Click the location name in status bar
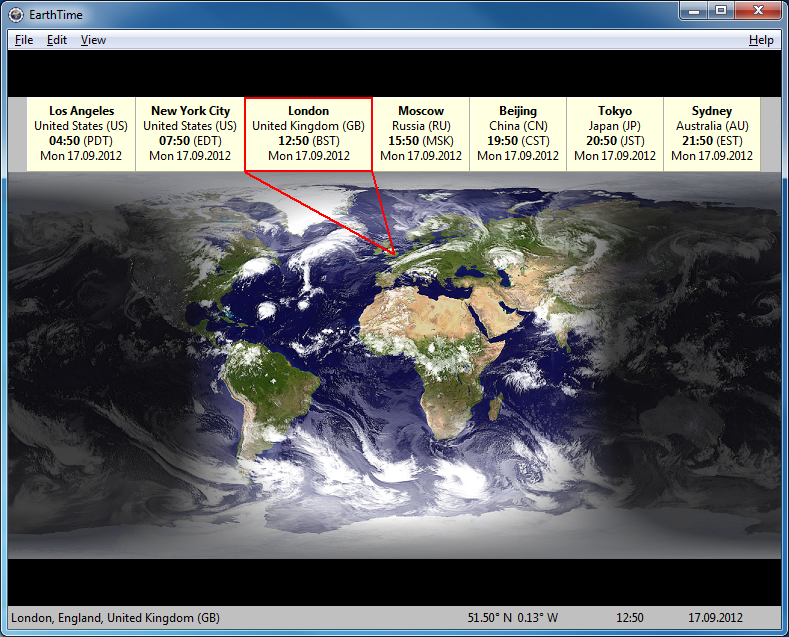789x637 pixels. pyautogui.click(x=115, y=618)
